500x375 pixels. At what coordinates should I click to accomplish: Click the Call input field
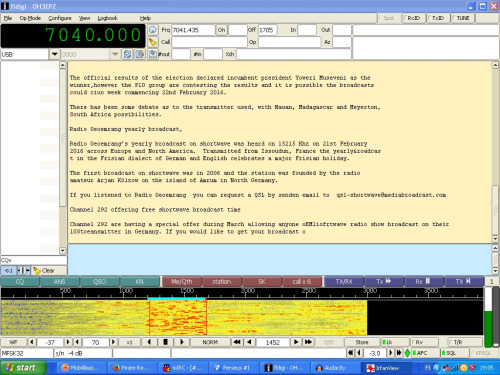(209, 42)
